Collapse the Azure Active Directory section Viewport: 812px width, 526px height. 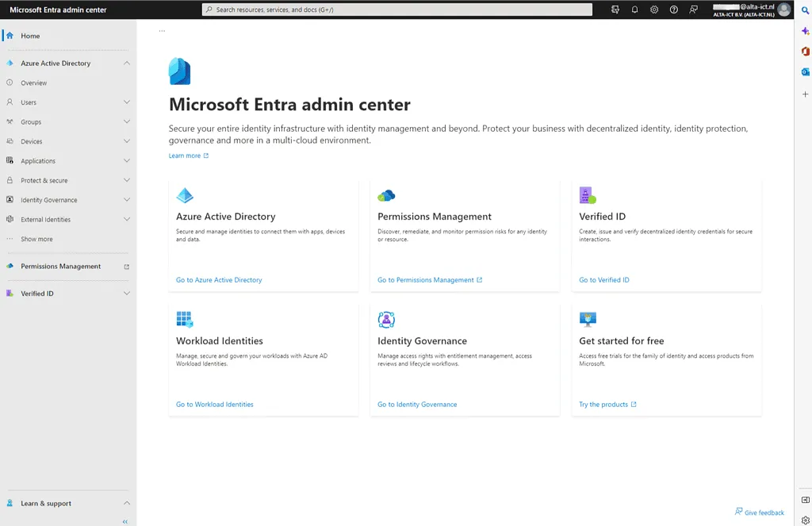pyautogui.click(x=126, y=63)
